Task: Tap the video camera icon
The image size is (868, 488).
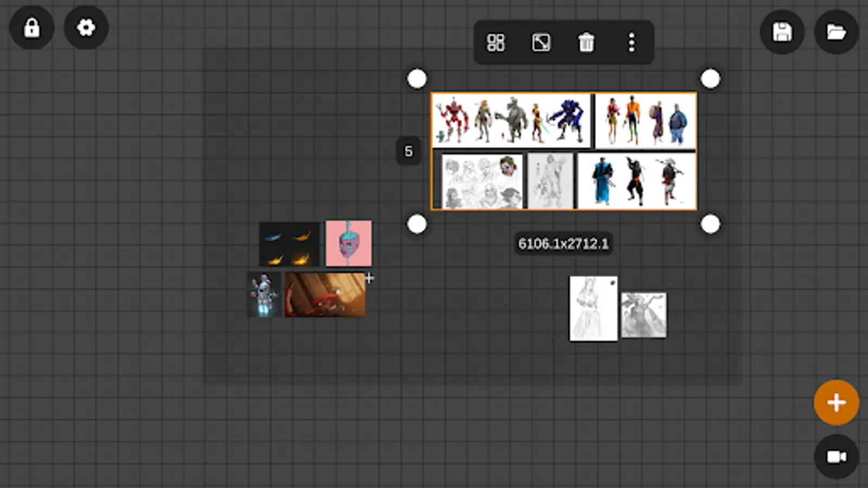Action: tap(836, 457)
